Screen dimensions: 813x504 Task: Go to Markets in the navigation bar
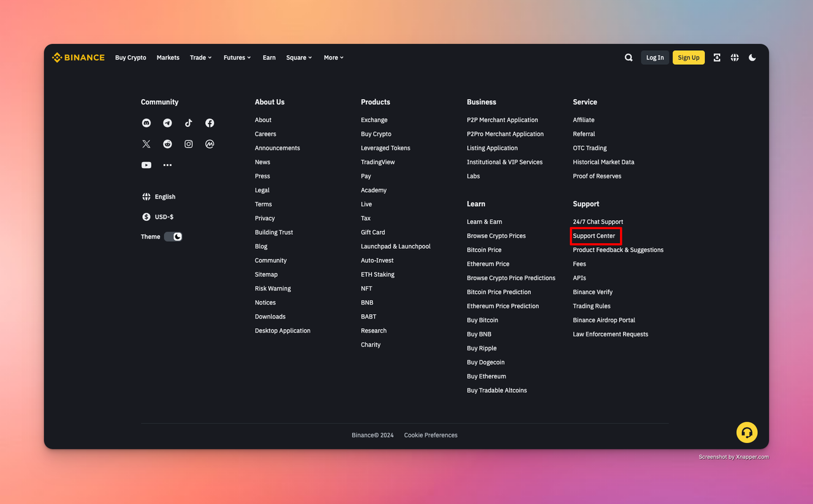click(168, 58)
